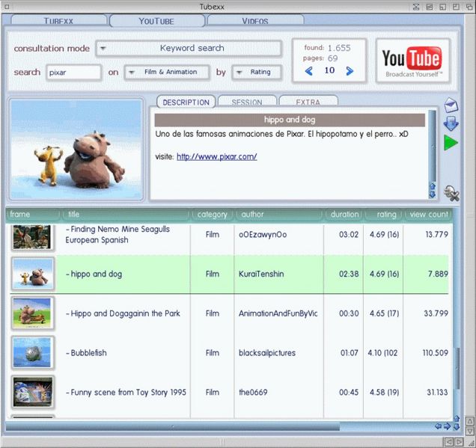
Task: Go to next results page arrow
Action: pos(350,72)
